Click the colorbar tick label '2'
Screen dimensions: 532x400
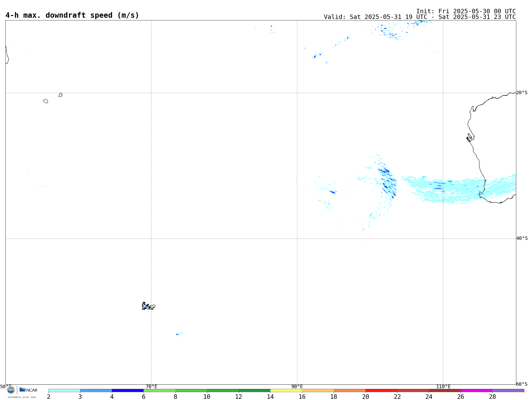tap(49, 397)
